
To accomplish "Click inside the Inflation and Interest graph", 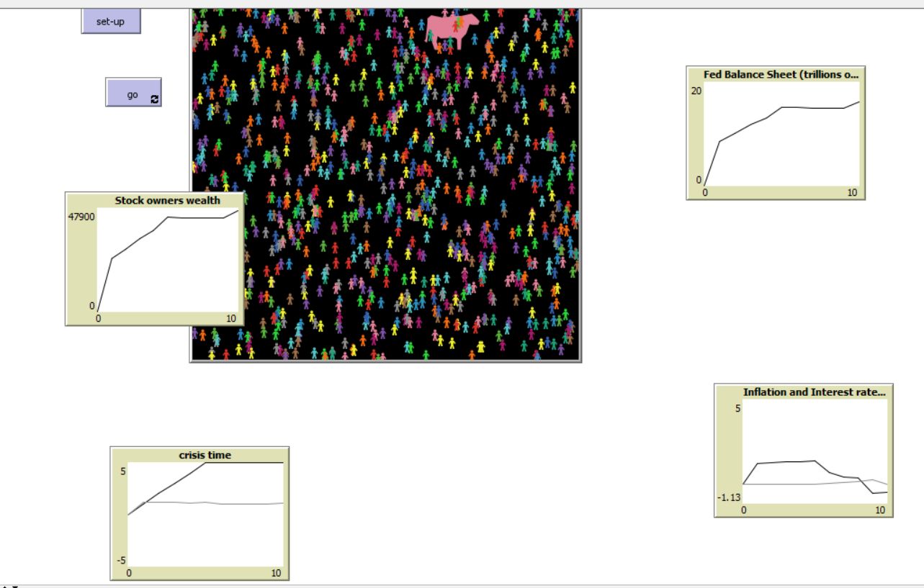I will [x=815, y=450].
